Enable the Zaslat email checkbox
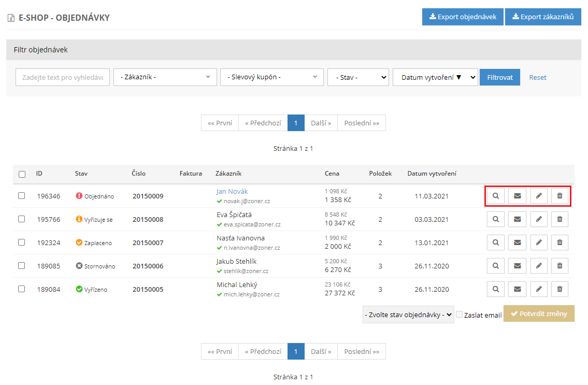This screenshot has width=588, height=385. [x=459, y=315]
